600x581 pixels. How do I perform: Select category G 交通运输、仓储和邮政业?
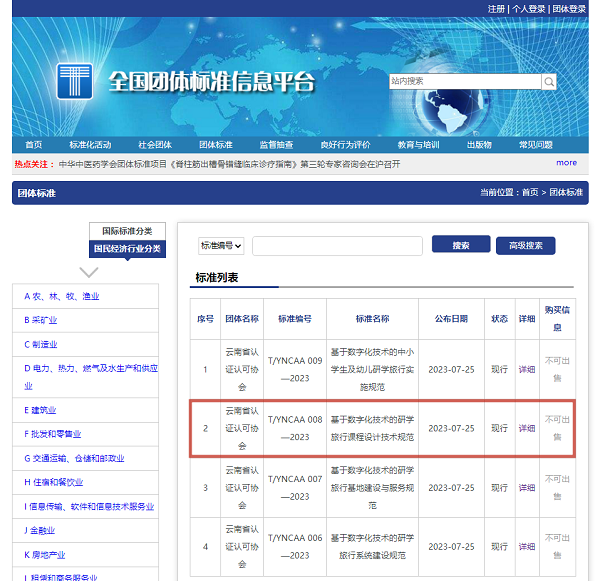[x=74, y=458]
